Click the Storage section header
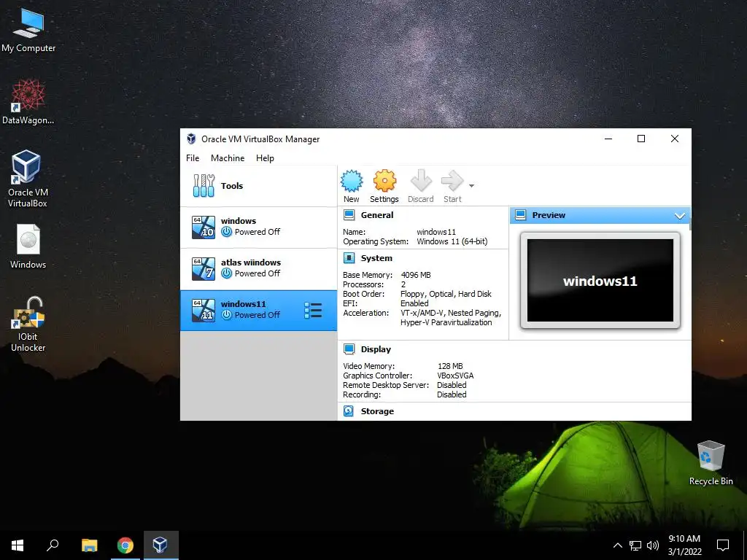 [377, 411]
